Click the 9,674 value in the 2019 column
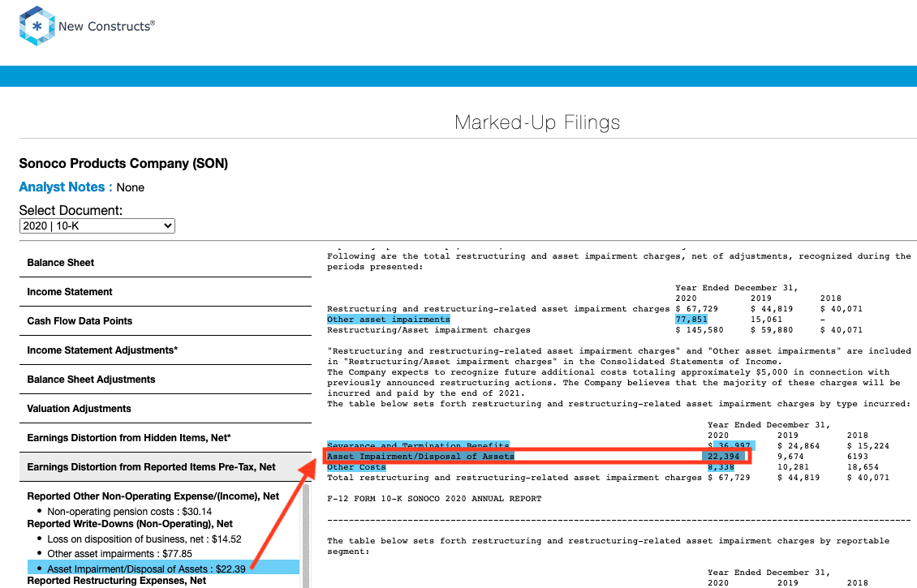Image resolution: width=917 pixels, height=588 pixels. point(790,457)
